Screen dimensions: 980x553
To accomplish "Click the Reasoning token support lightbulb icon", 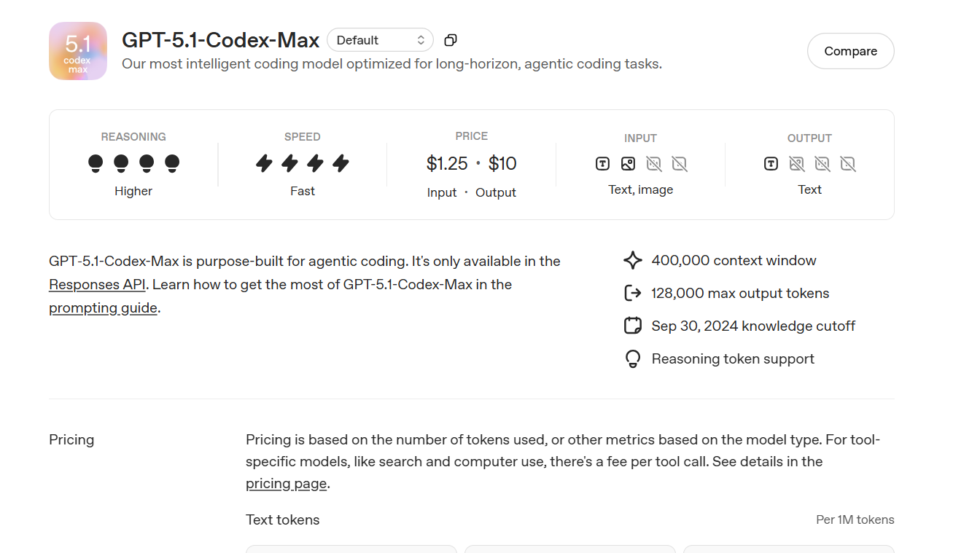I will click(632, 358).
